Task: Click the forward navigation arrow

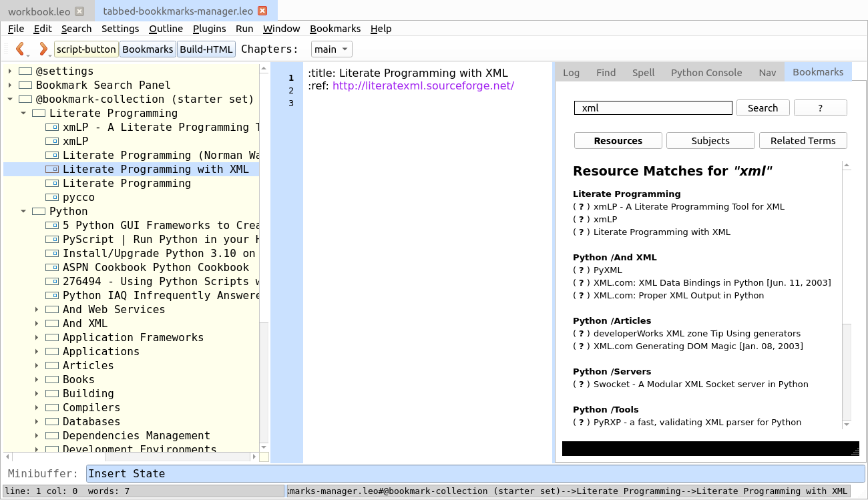Action: click(x=43, y=49)
